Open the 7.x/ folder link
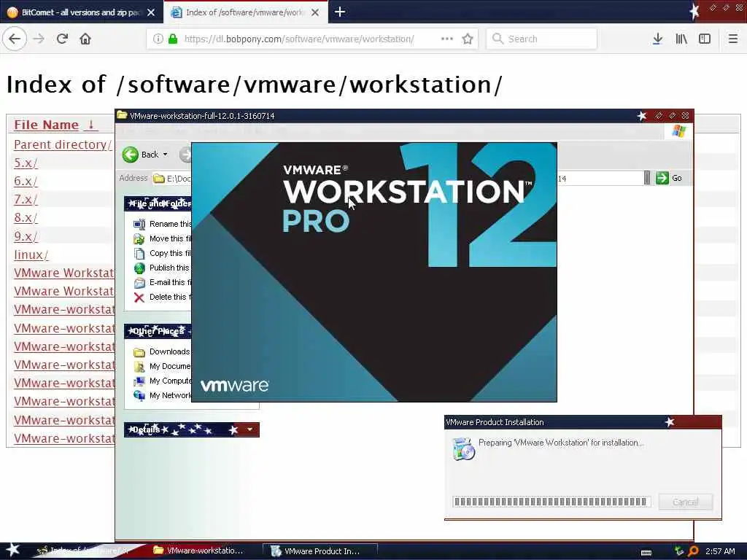 pyautogui.click(x=26, y=200)
